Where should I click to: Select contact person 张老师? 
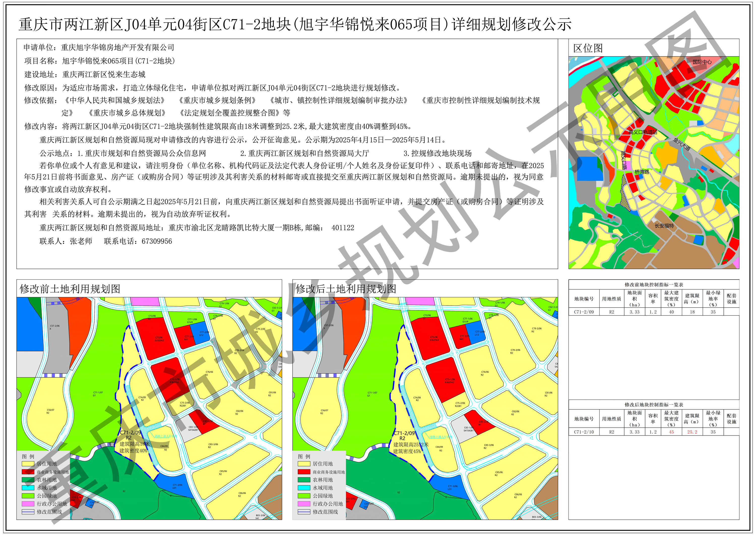(81, 242)
